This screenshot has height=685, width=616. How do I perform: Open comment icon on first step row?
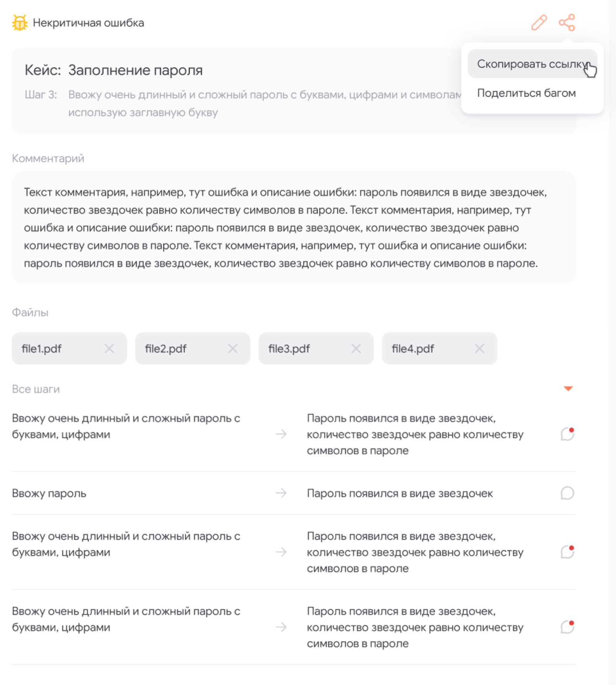click(567, 434)
